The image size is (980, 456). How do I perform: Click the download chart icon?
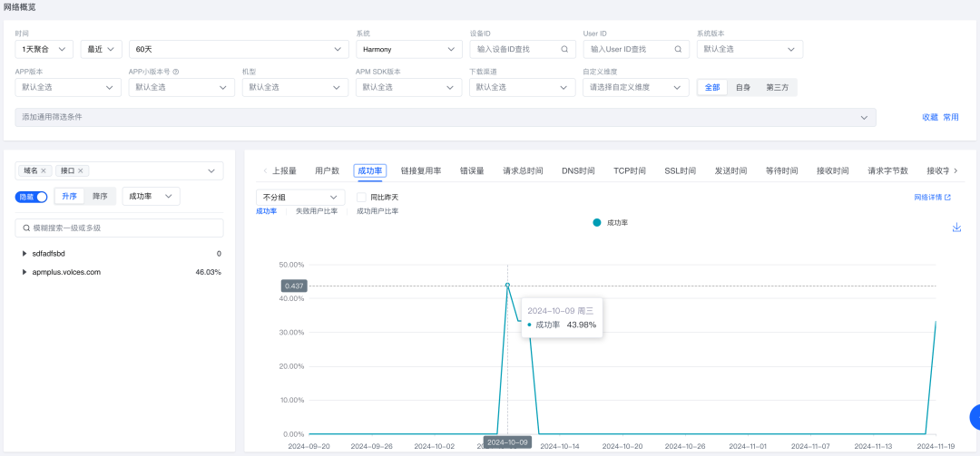[x=956, y=228]
